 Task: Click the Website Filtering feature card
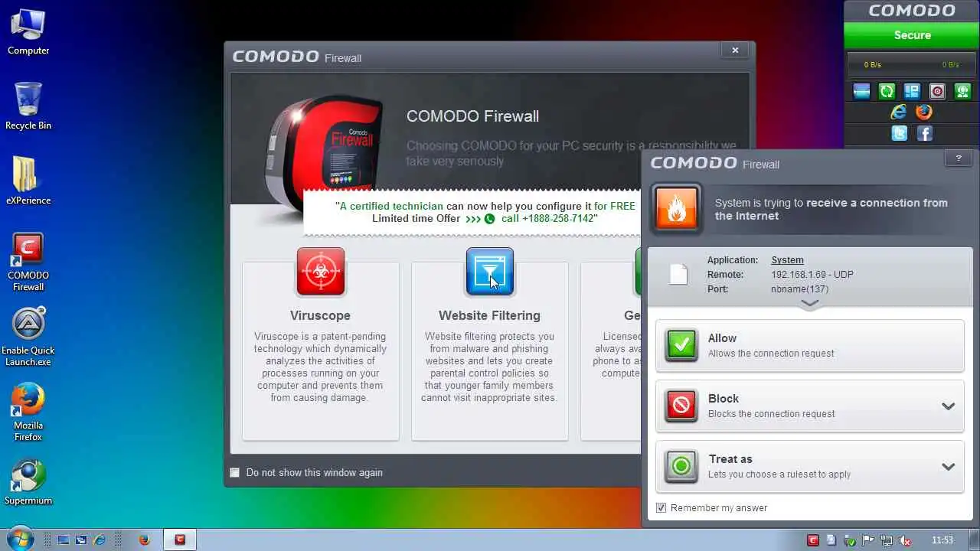490,350
